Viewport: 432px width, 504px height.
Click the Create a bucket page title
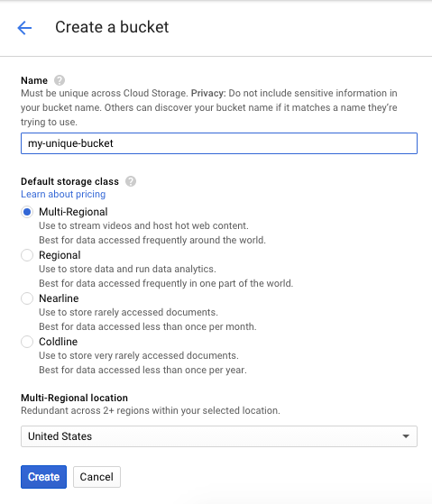pyautogui.click(x=112, y=27)
